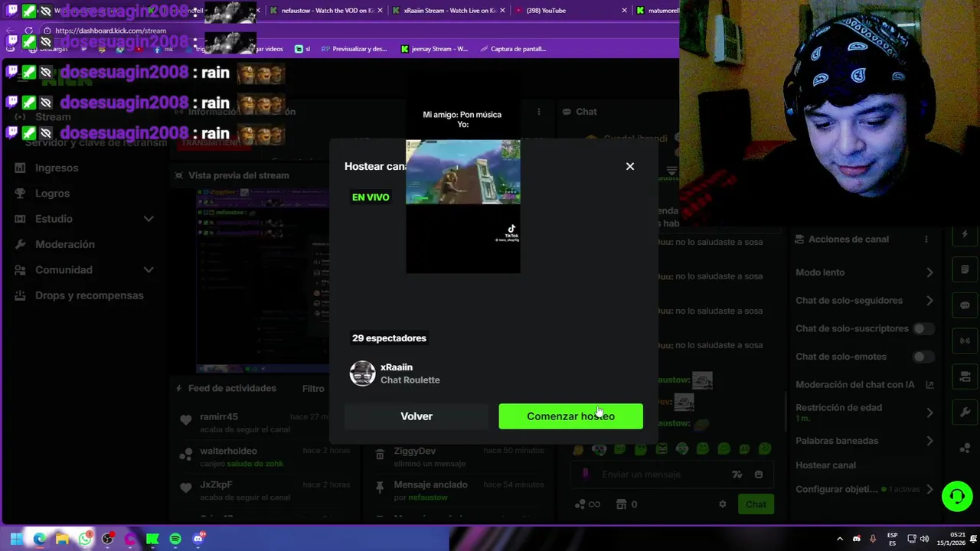
Task: Click the browser address bar URL
Action: pos(110,31)
